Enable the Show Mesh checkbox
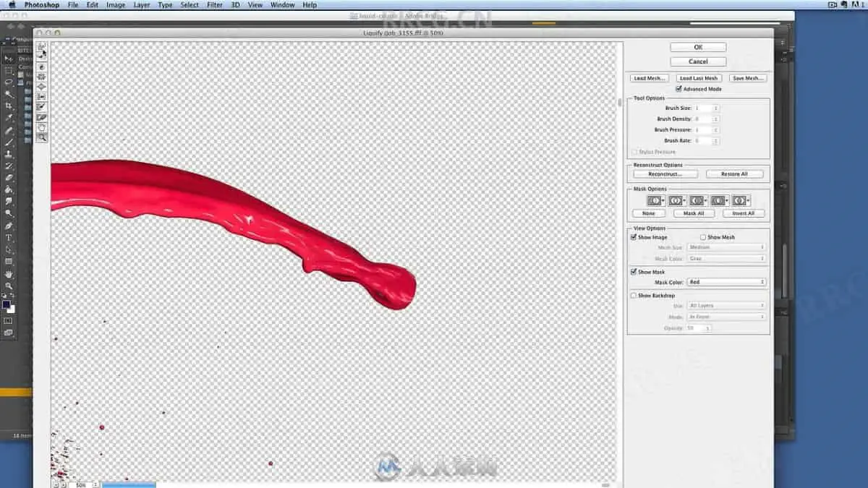868x488 pixels. [703, 237]
